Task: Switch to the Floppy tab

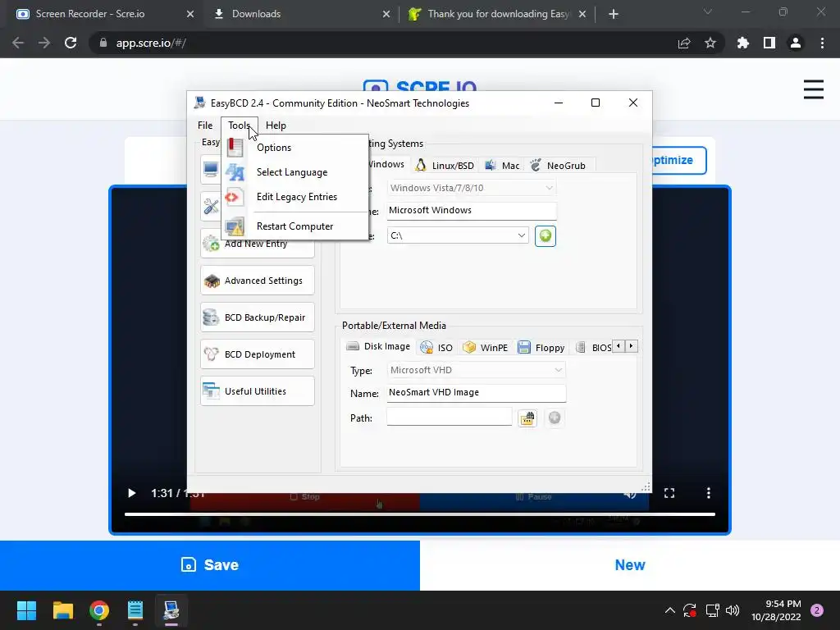Action: point(541,347)
